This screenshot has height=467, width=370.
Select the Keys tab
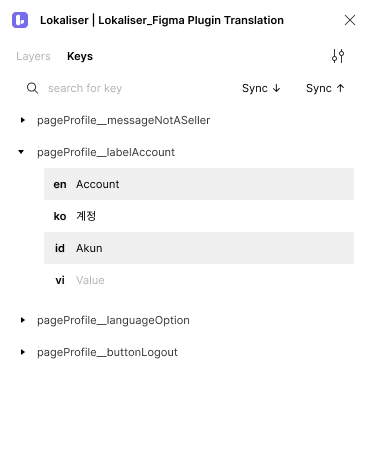[x=80, y=56]
